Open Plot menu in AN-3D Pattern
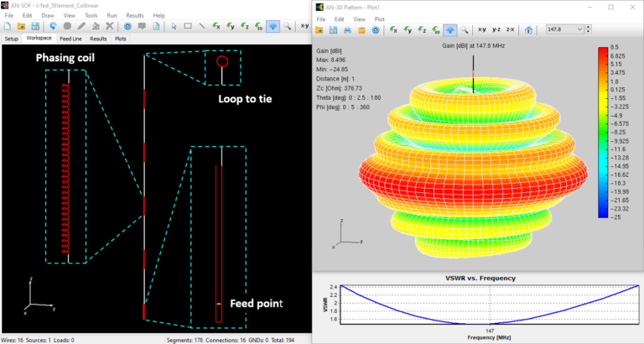Image resolution: width=644 pixels, height=344 pixels. (x=380, y=19)
